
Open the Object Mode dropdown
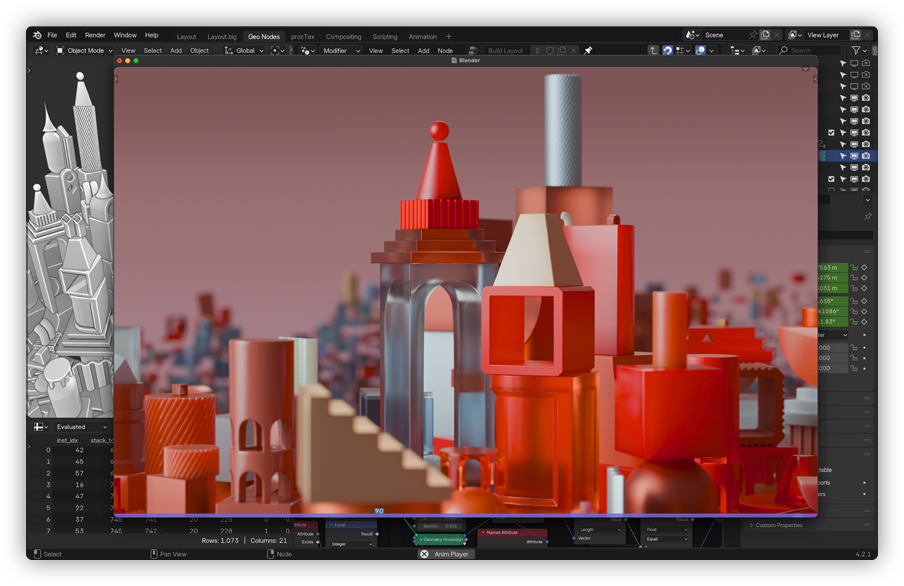pyautogui.click(x=84, y=50)
